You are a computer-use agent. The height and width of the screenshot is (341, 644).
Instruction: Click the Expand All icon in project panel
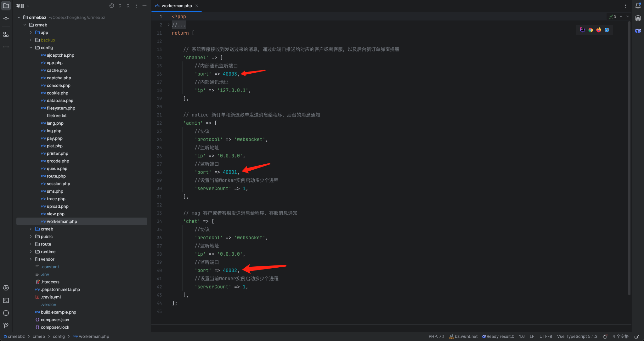120,6
